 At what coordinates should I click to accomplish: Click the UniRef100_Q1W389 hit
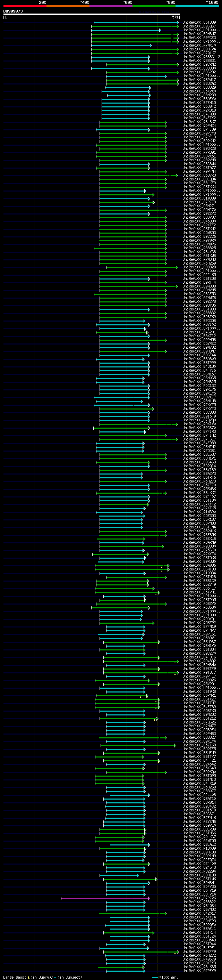click(x=199, y=198)
